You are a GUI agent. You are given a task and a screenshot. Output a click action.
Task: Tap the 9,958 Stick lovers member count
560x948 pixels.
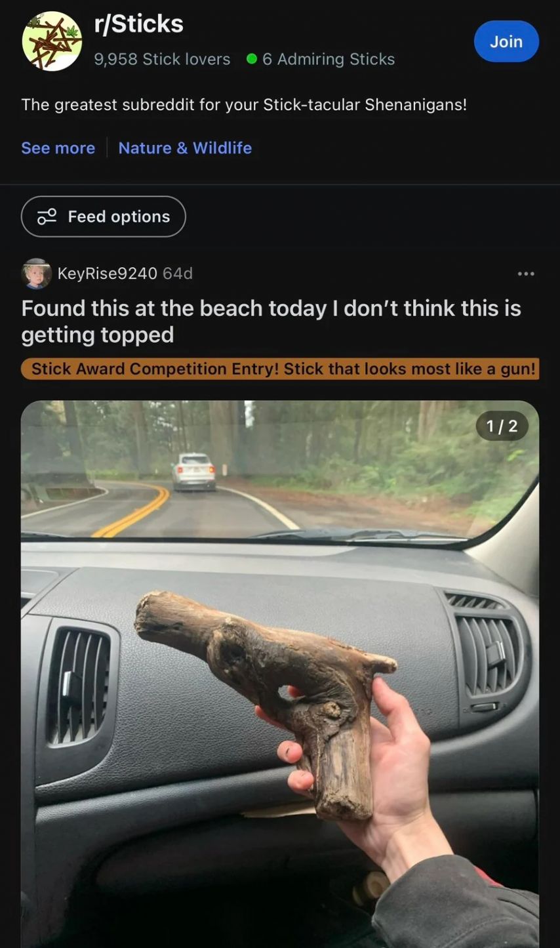pos(162,59)
